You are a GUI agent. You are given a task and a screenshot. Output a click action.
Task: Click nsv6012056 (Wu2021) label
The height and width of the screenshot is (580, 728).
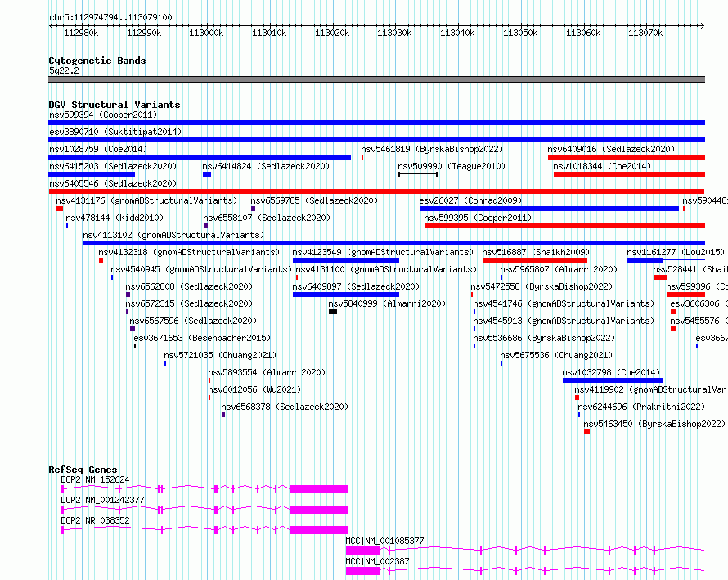tap(254, 389)
